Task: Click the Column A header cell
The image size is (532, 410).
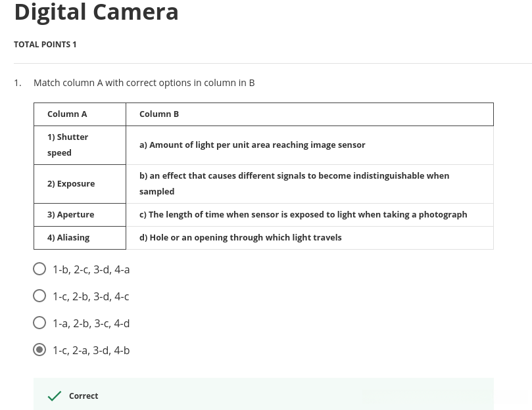Action: (x=67, y=114)
